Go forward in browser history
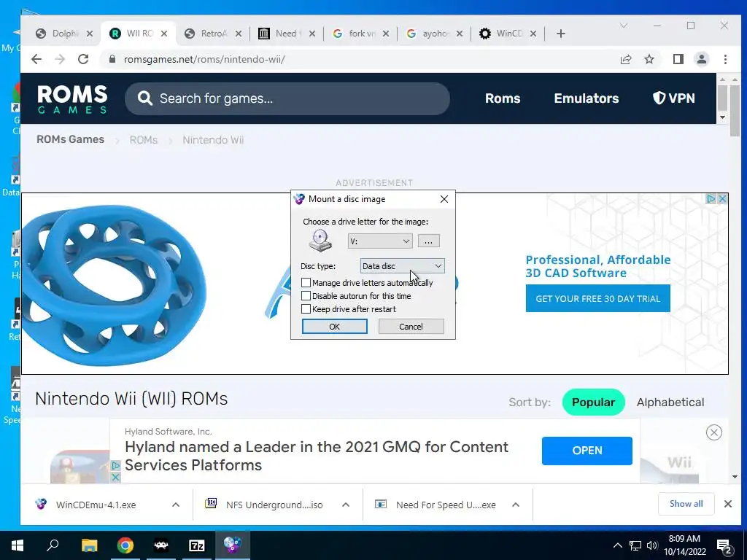The height and width of the screenshot is (560, 747). 60,59
